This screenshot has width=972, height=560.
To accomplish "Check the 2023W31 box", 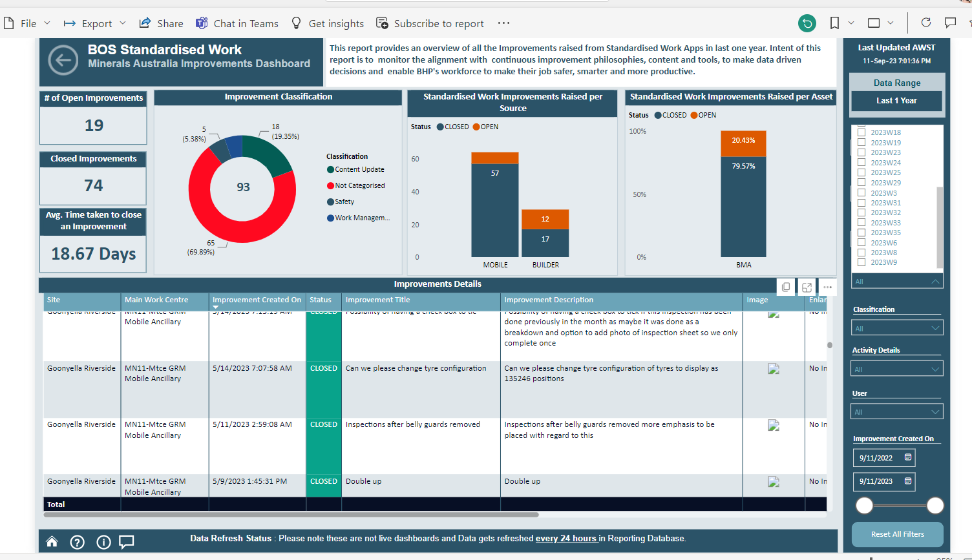I will [x=861, y=203].
